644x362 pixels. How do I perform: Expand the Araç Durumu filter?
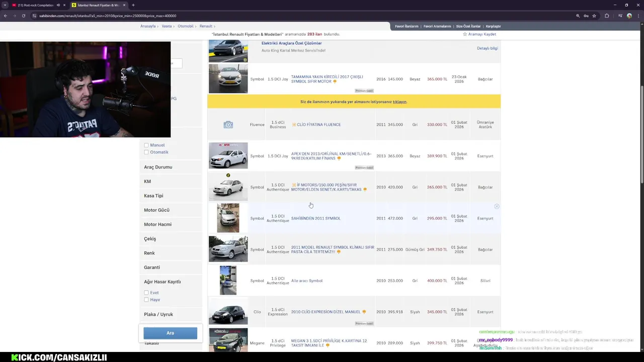click(158, 167)
